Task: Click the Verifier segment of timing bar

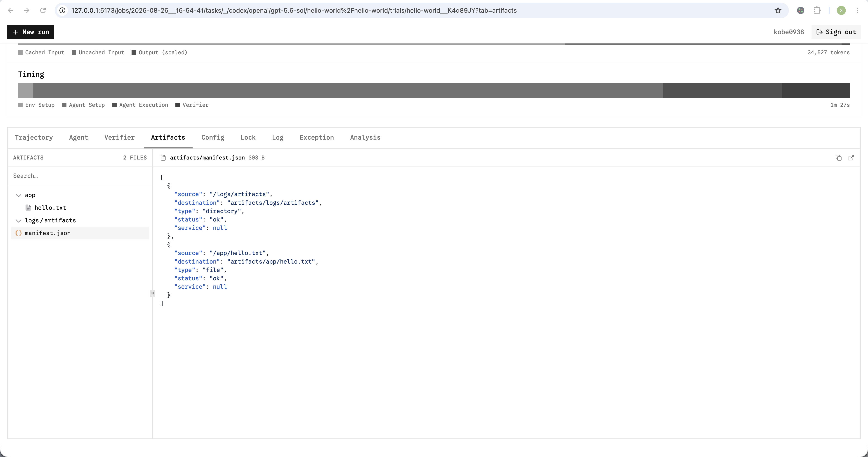Action: click(x=815, y=90)
